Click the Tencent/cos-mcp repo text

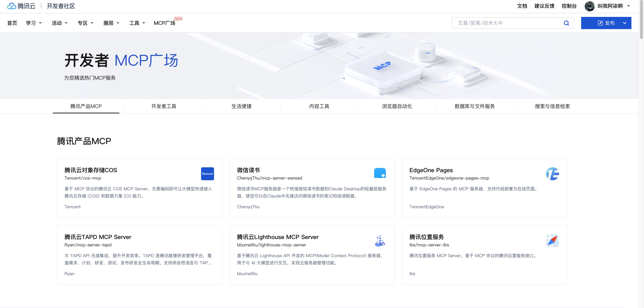[83, 178]
